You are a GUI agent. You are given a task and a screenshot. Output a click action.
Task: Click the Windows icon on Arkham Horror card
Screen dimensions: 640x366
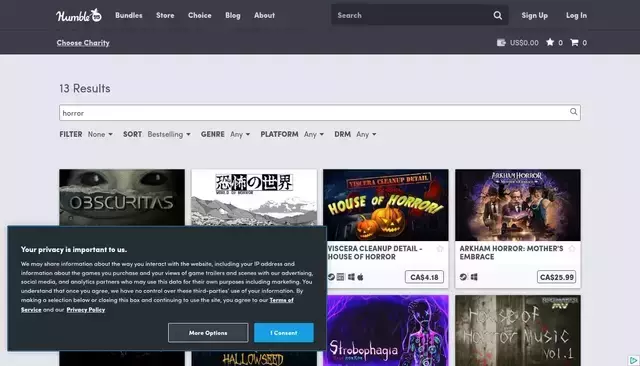point(474,277)
